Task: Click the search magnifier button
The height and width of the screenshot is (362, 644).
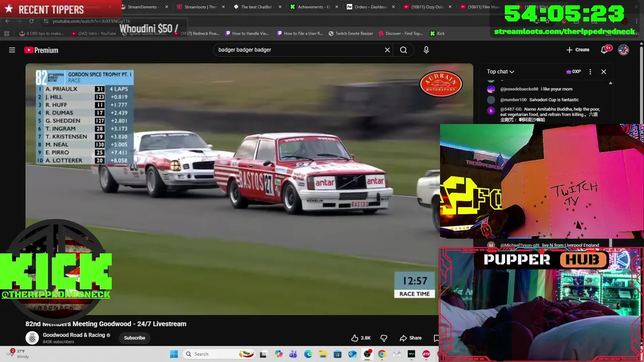Action: click(404, 50)
